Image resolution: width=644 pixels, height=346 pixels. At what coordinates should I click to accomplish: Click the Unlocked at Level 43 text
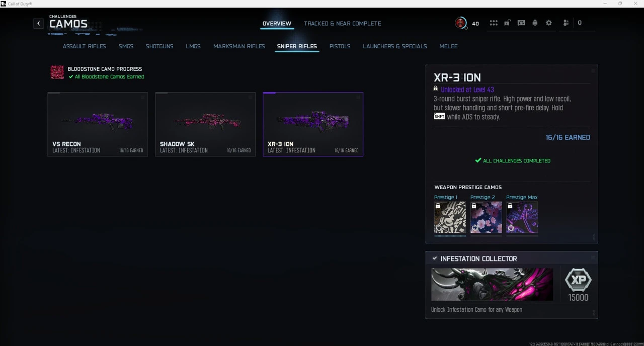coord(467,90)
